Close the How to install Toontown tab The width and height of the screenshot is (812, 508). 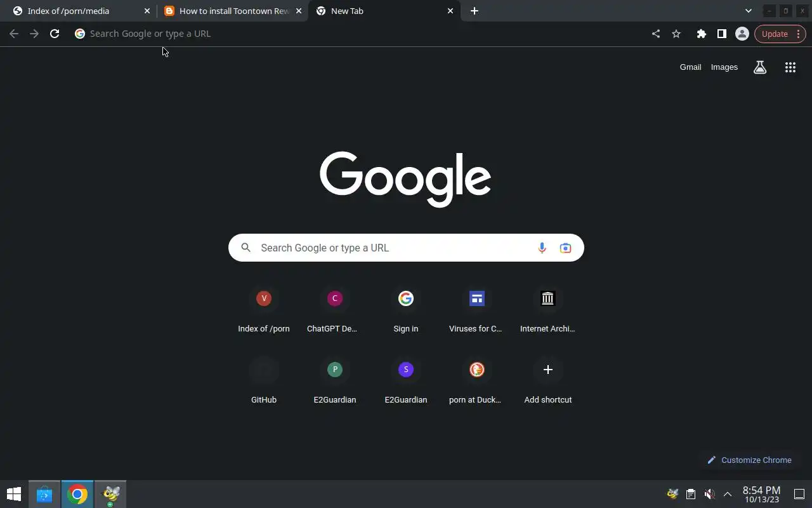299,11
